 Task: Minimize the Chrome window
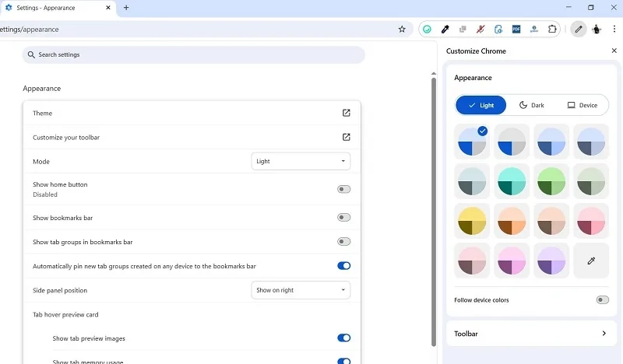point(568,7)
